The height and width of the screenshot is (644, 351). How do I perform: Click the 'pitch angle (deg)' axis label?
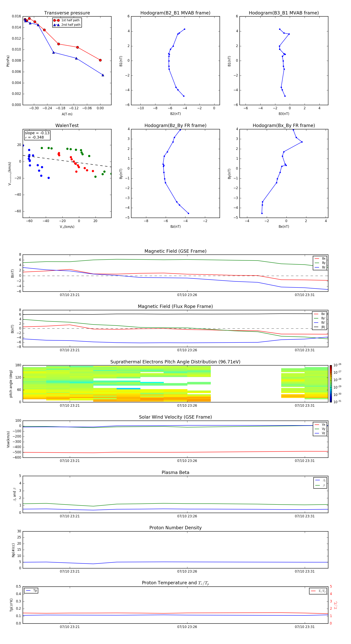(11, 384)
